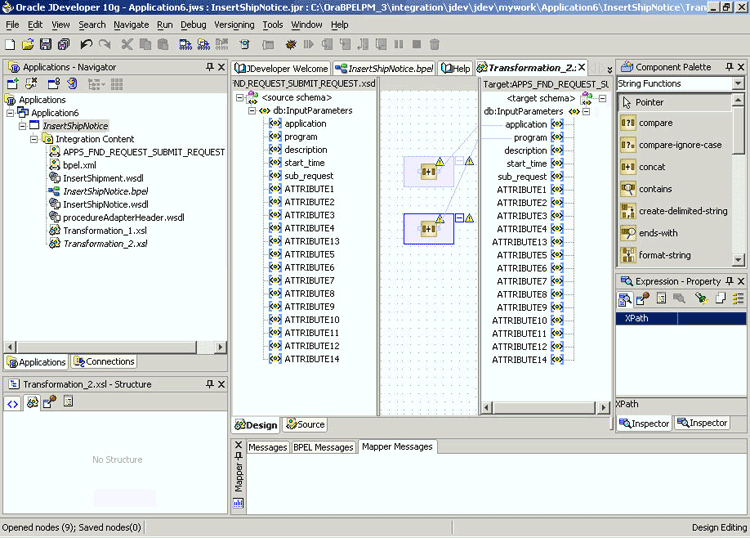The height and width of the screenshot is (538, 750).
Task: Click the Debug bug icon in the toolbar
Action: point(290,44)
